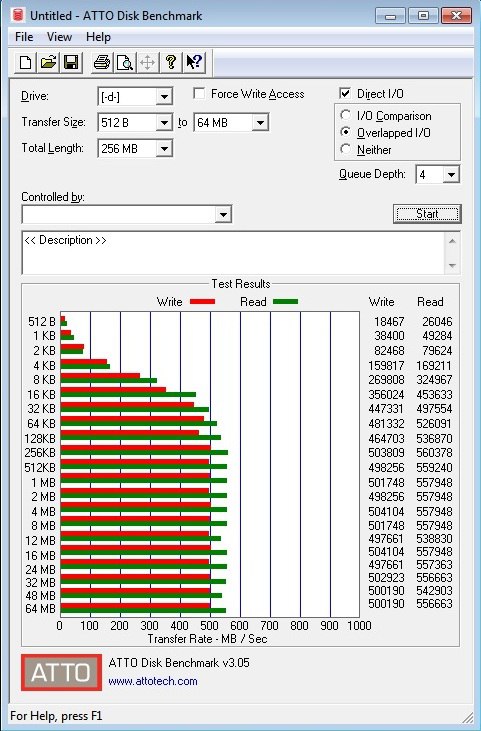The height and width of the screenshot is (731, 481).
Task: Click the write value 18467
Action: [x=389, y=322]
